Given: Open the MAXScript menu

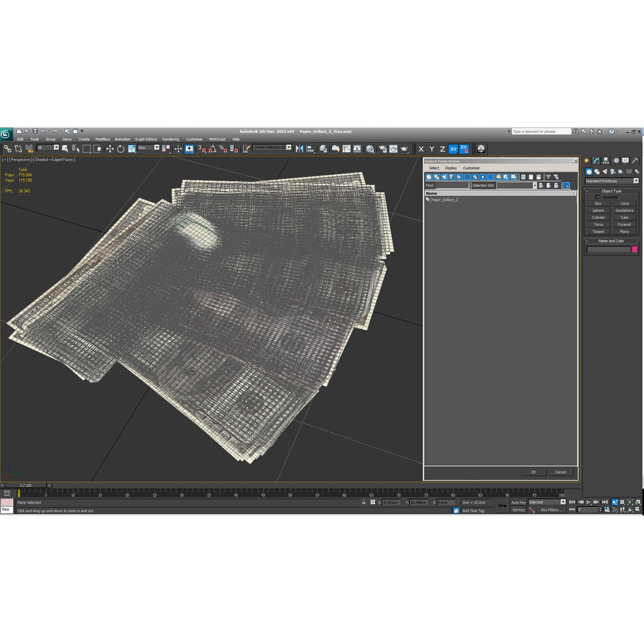Looking at the screenshot, I should (x=217, y=139).
